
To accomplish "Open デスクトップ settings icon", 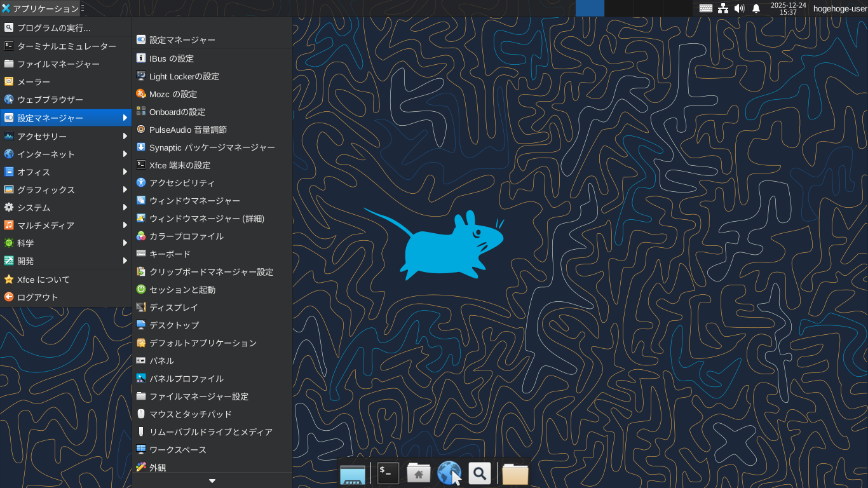I will point(141,325).
